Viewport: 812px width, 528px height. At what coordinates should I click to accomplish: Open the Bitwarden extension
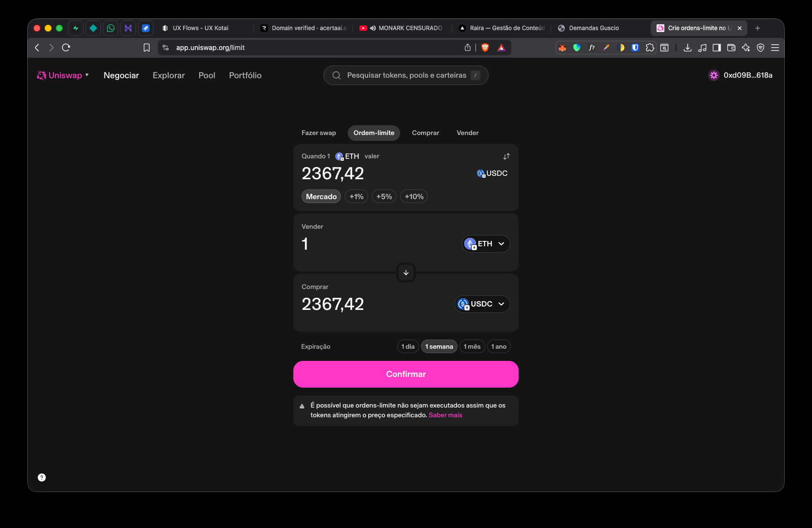point(635,48)
